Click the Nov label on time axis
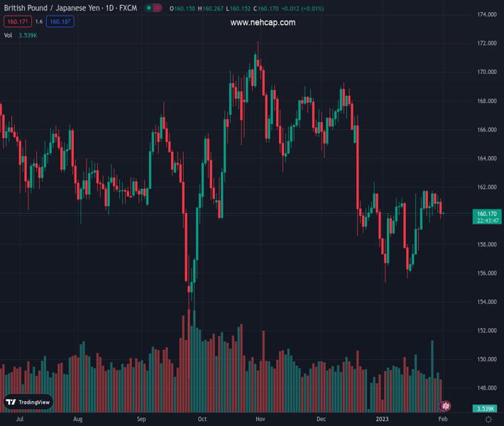 [261, 420]
